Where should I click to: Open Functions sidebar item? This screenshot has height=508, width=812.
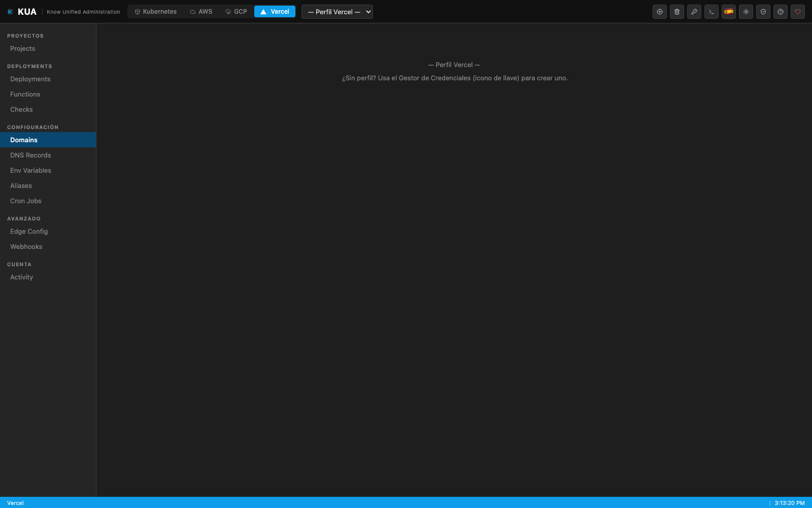click(x=48, y=94)
